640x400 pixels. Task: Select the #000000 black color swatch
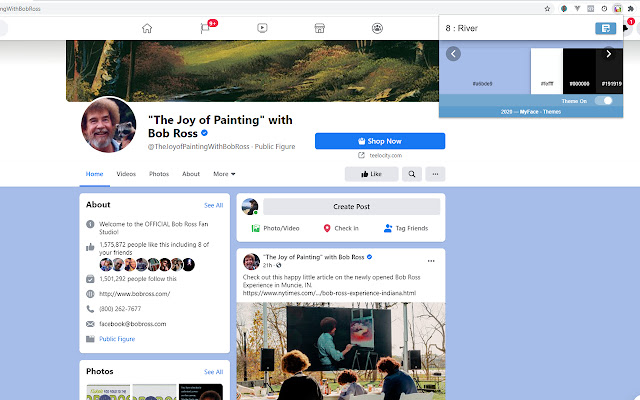[579, 71]
